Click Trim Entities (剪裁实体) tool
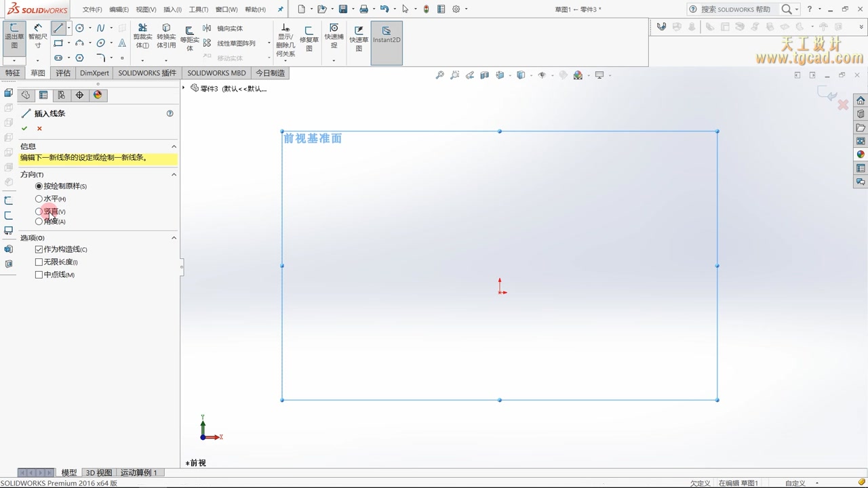868x488 pixels. pyautogui.click(x=142, y=37)
